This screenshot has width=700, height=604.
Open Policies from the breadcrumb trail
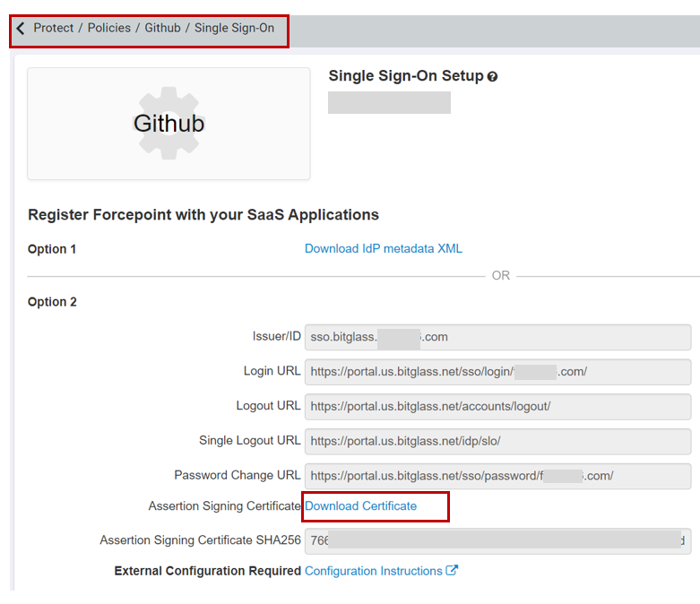109,28
